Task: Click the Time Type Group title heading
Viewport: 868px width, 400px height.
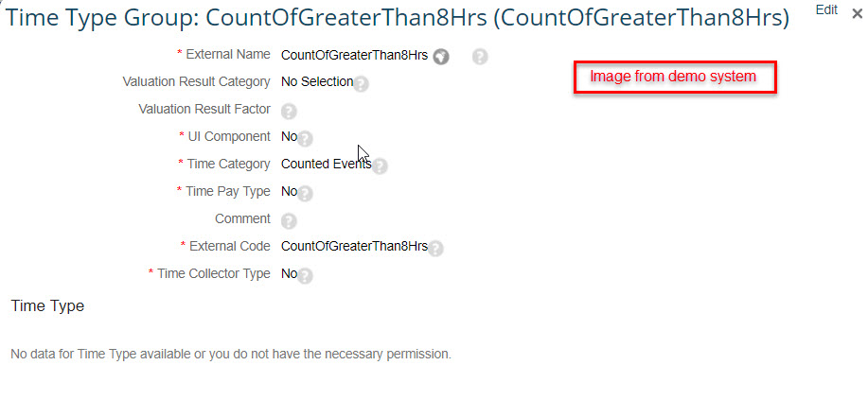Action: (x=397, y=18)
